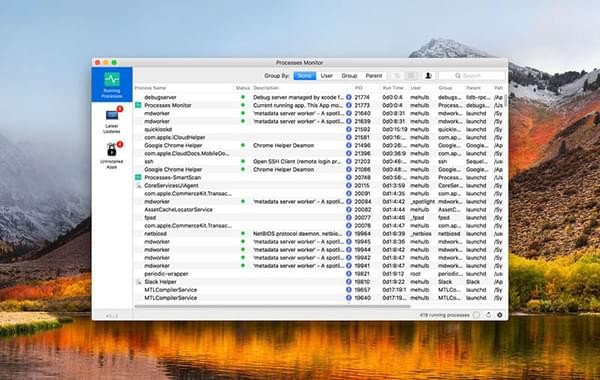
Task: Select the ssh process name
Action: click(149, 161)
